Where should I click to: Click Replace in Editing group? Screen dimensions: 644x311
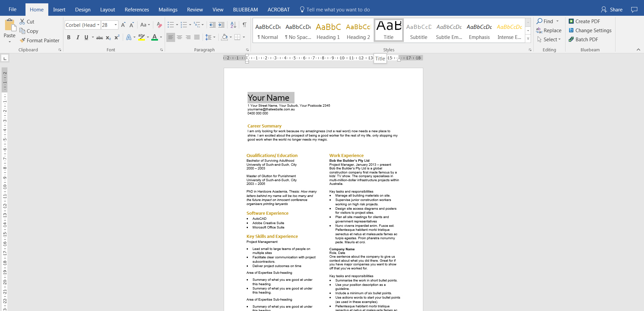(x=549, y=30)
